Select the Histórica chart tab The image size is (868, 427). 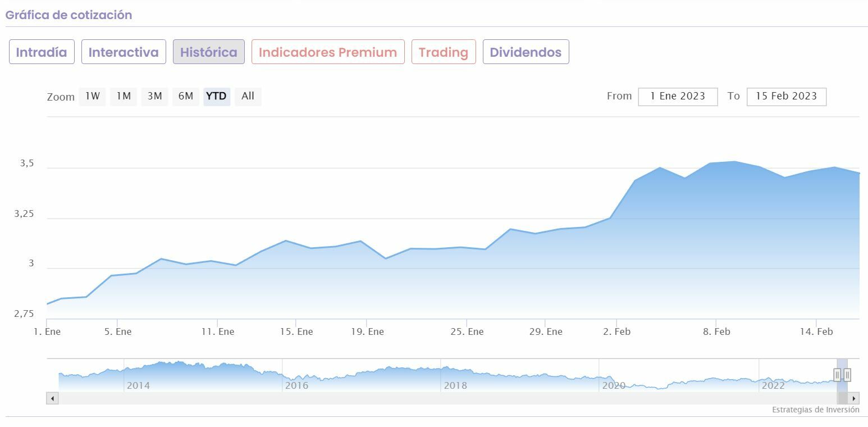click(x=208, y=52)
